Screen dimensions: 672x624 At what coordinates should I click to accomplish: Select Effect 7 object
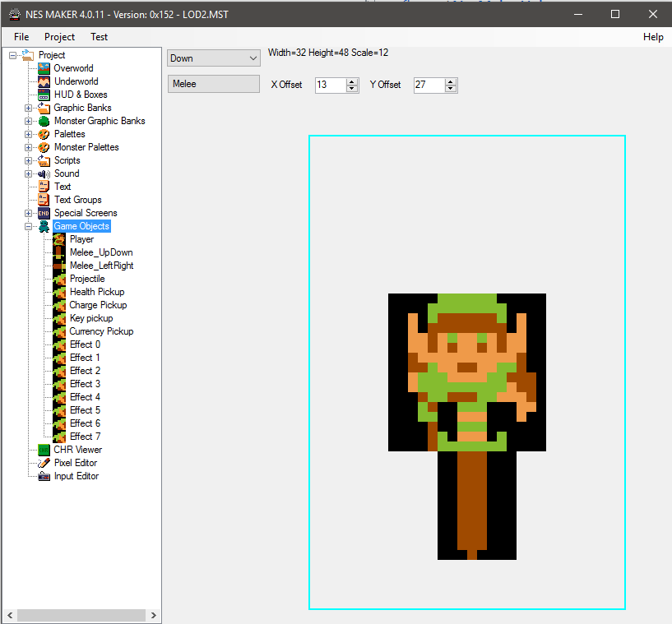(85, 437)
